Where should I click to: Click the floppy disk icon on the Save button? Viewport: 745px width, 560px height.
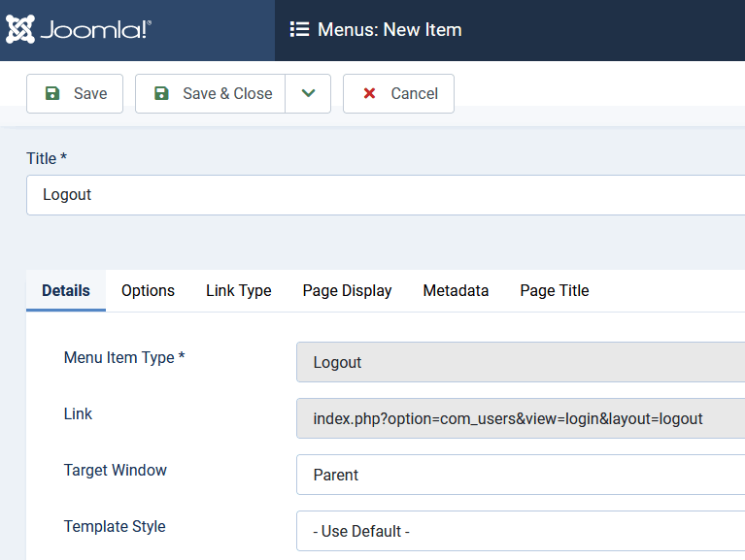pyautogui.click(x=52, y=93)
